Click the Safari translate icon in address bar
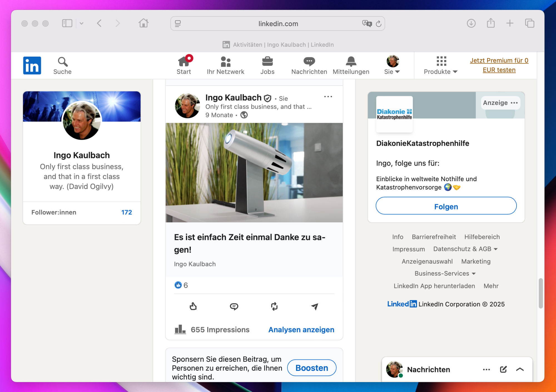Image resolution: width=556 pixels, height=392 pixels. (x=367, y=24)
